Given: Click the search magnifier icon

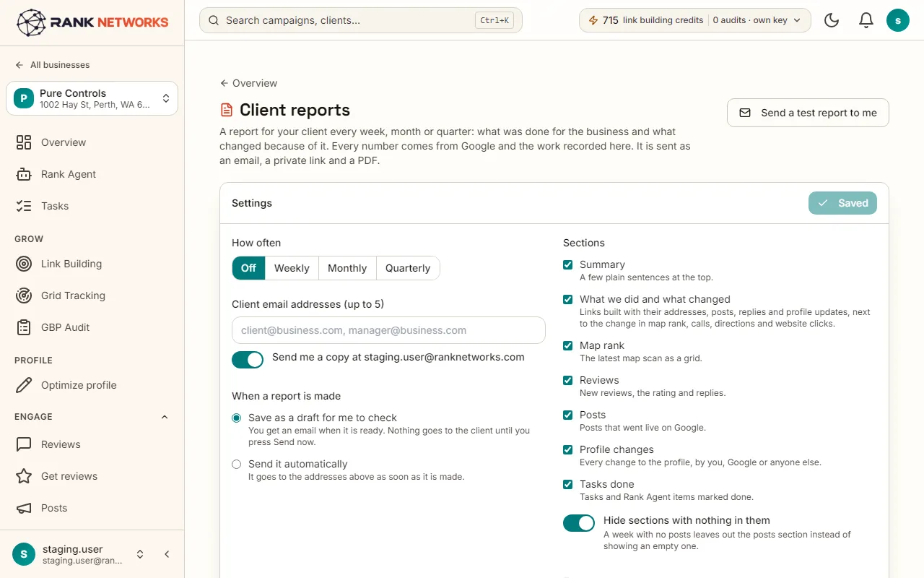Looking at the screenshot, I should pos(214,20).
